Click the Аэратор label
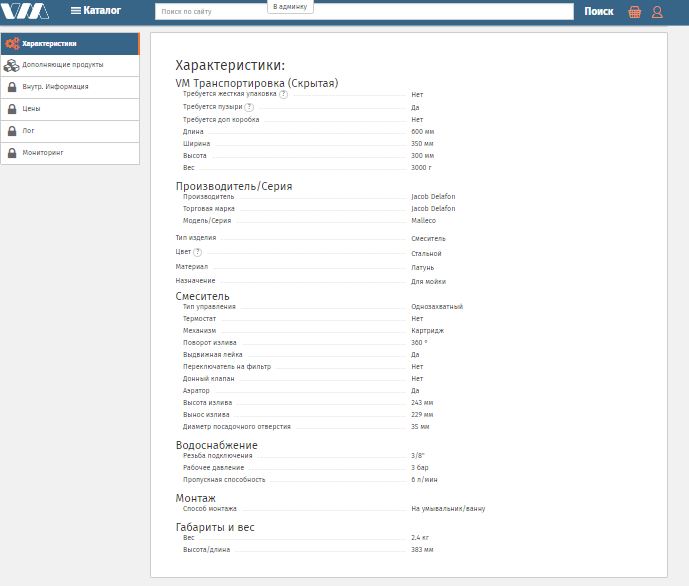Image resolution: width=689 pixels, height=586 pixels. coord(196,391)
